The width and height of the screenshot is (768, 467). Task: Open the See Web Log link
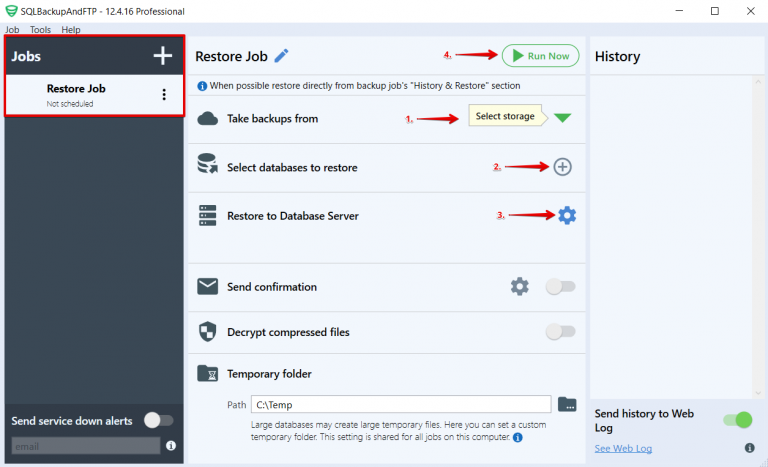623,447
